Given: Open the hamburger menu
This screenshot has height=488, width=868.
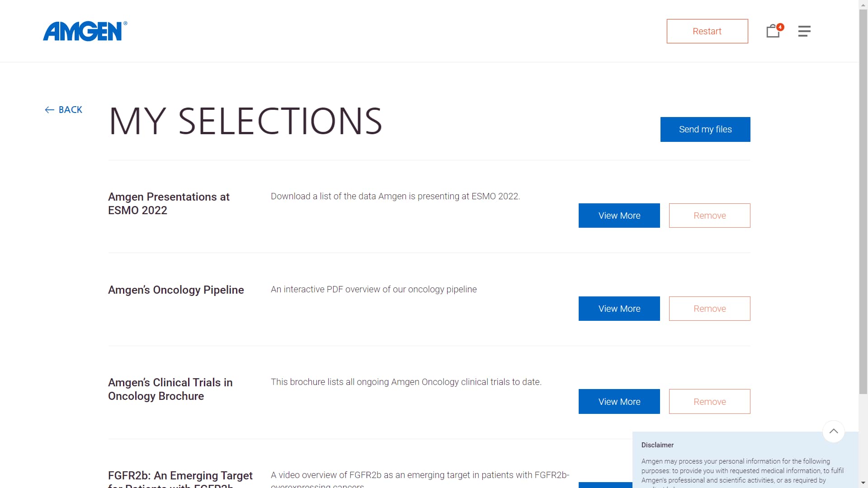Looking at the screenshot, I should (804, 31).
